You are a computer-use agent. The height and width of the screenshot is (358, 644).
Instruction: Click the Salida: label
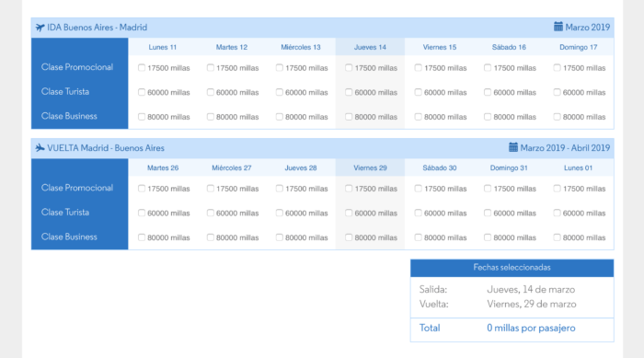point(433,289)
